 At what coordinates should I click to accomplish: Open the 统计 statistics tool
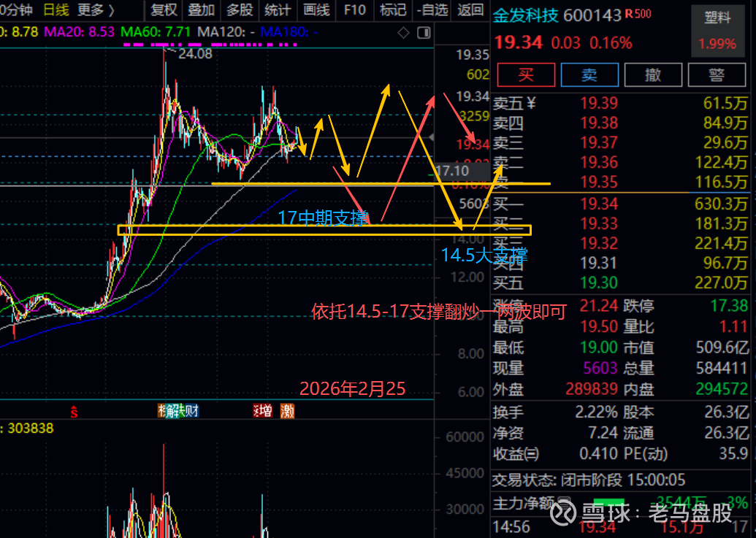[x=278, y=9]
